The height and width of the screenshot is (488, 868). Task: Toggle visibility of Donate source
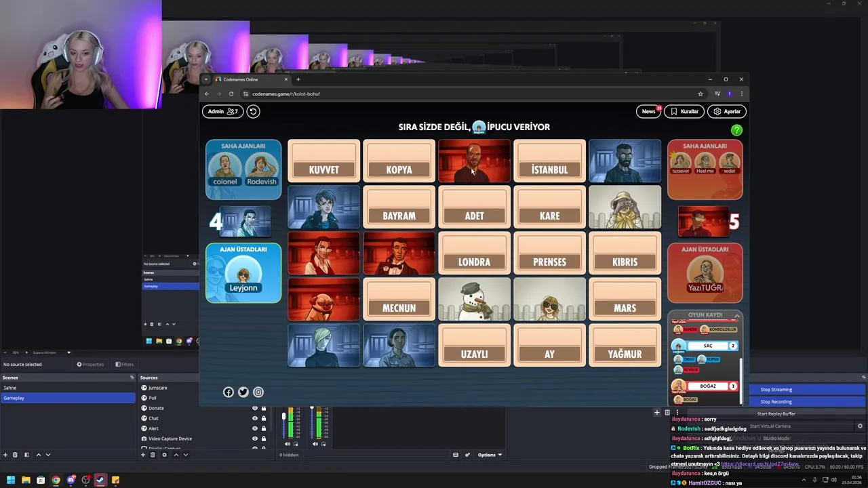(x=255, y=408)
